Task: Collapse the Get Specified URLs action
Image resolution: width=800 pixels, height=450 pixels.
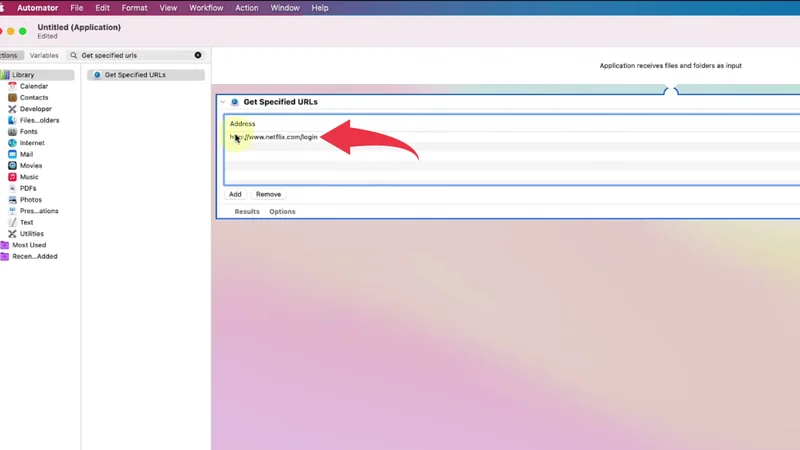Action: point(223,102)
